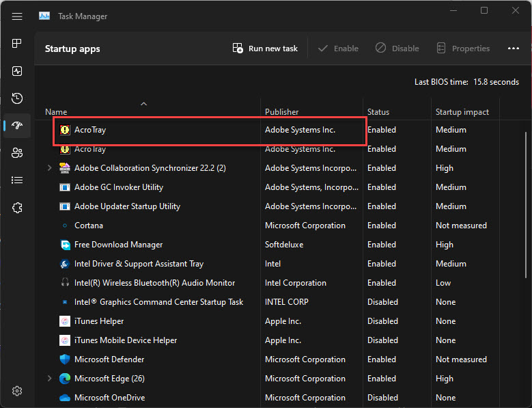Click the Intel Wireless Bluetooth Audio Monitor icon
The height and width of the screenshot is (408, 532).
point(65,282)
